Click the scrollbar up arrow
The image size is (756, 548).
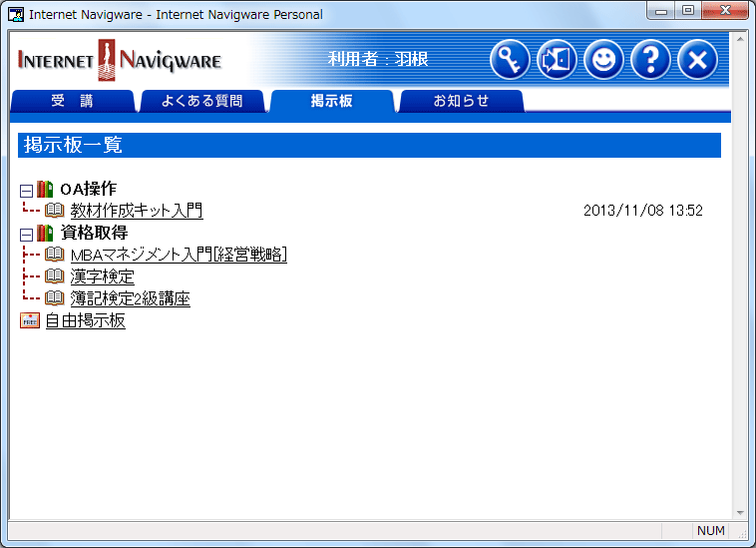click(740, 39)
